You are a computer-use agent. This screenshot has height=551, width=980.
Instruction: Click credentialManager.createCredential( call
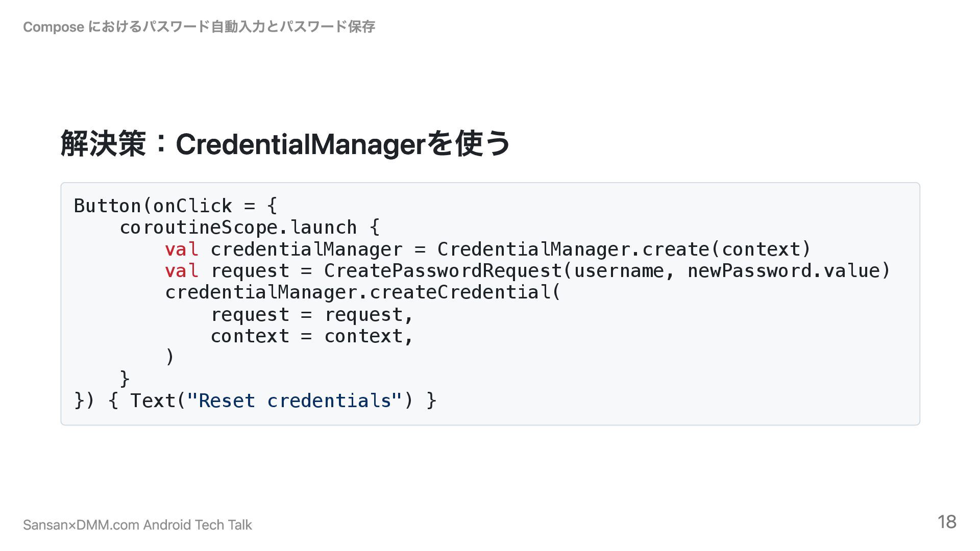pos(363,292)
